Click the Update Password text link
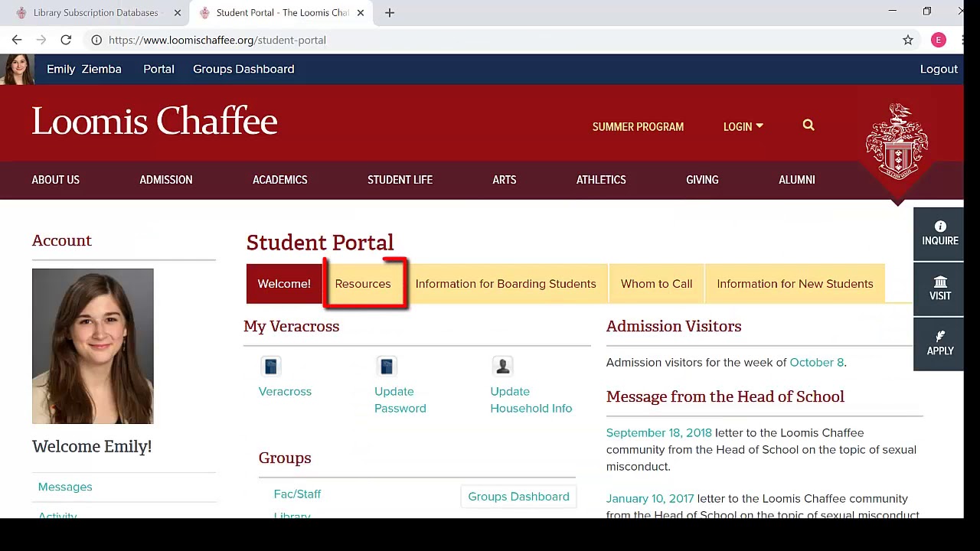The height and width of the screenshot is (551, 980). tap(400, 400)
